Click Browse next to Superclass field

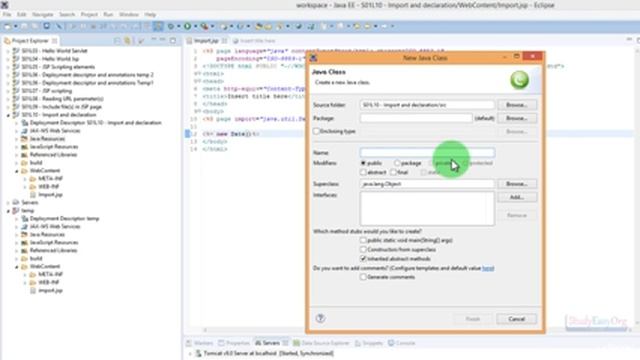(517, 184)
